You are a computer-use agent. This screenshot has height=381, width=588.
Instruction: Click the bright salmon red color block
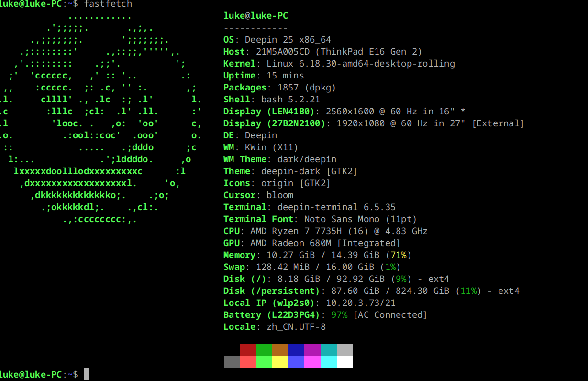(248, 362)
